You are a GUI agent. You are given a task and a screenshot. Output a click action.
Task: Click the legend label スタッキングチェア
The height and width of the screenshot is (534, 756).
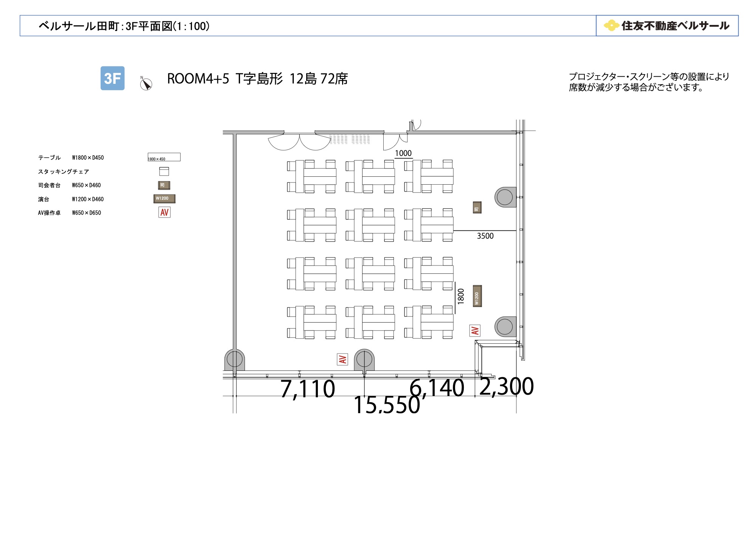[x=64, y=171]
